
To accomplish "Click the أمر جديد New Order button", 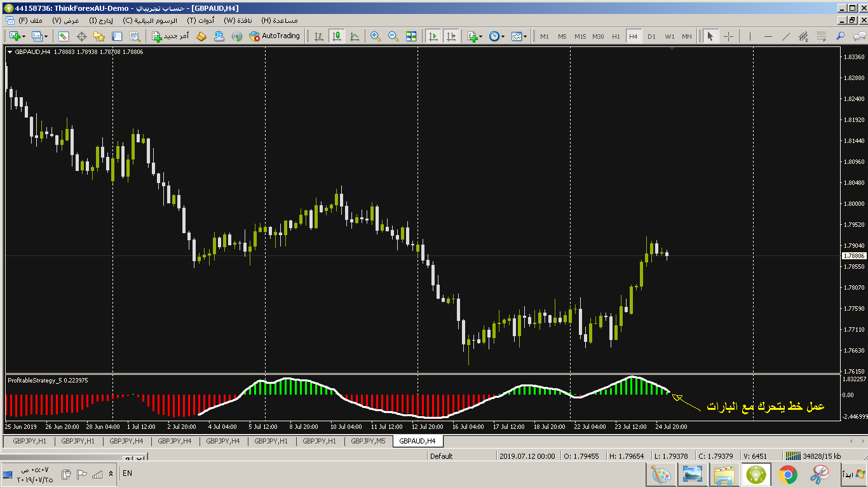I will click(x=170, y=36).
